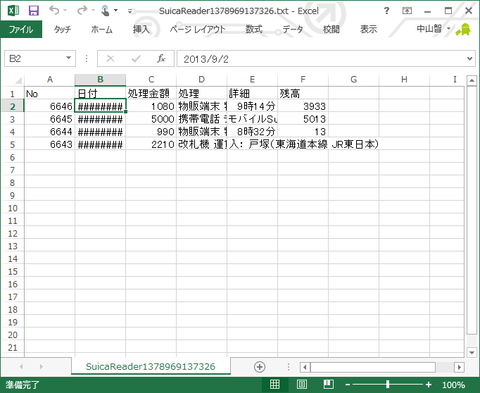The width and height of the screenshot is (480, 393).
Task: Click zoom in plus button
Action: point(428,385)
